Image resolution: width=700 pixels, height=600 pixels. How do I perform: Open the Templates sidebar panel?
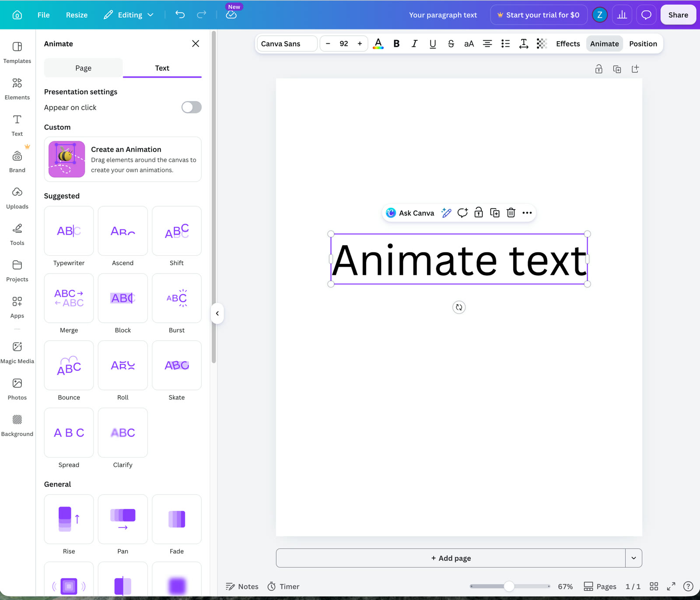coord(17,53)
